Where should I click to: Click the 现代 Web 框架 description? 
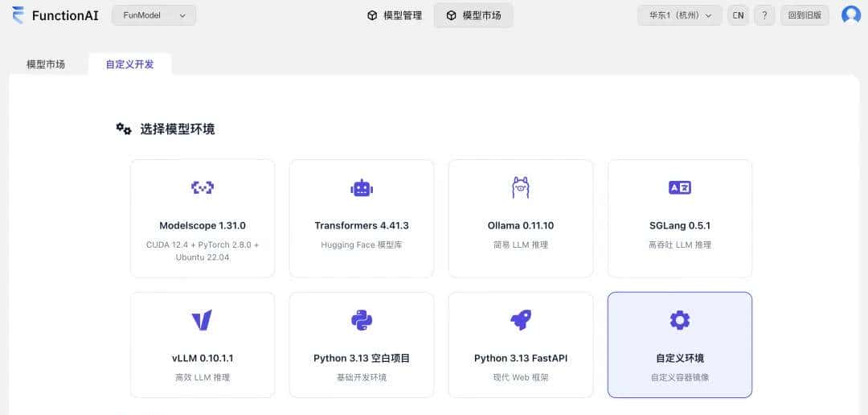520,377
